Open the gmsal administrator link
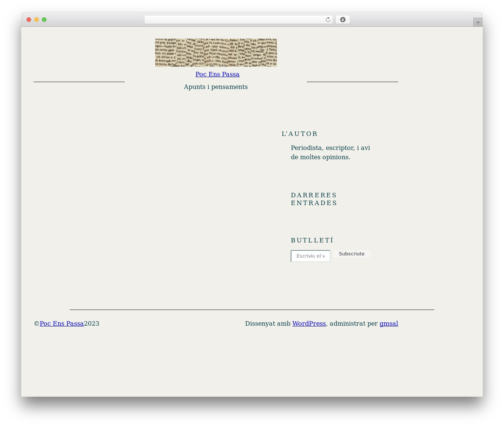The width and height of the screenshot is (504, 427). click(x=389, y=324)
